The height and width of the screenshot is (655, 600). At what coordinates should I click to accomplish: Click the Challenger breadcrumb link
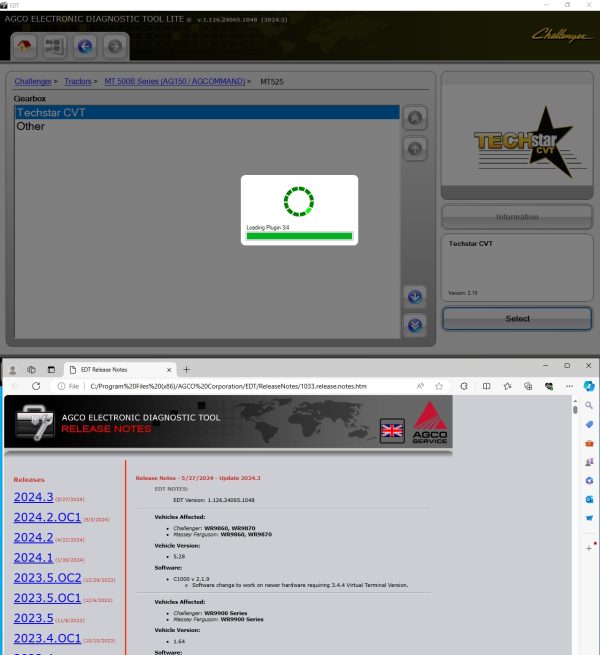[x=33, y=81]
